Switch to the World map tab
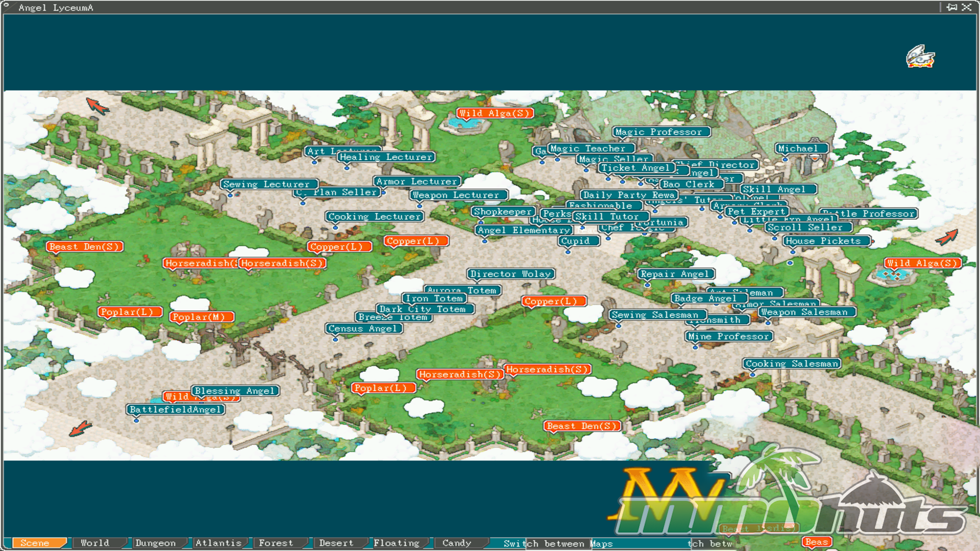 tap(95, 543)
